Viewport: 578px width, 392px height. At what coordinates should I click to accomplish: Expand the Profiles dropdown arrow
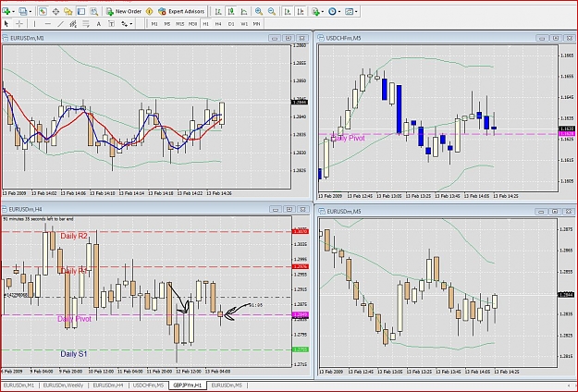click(31, 12)
